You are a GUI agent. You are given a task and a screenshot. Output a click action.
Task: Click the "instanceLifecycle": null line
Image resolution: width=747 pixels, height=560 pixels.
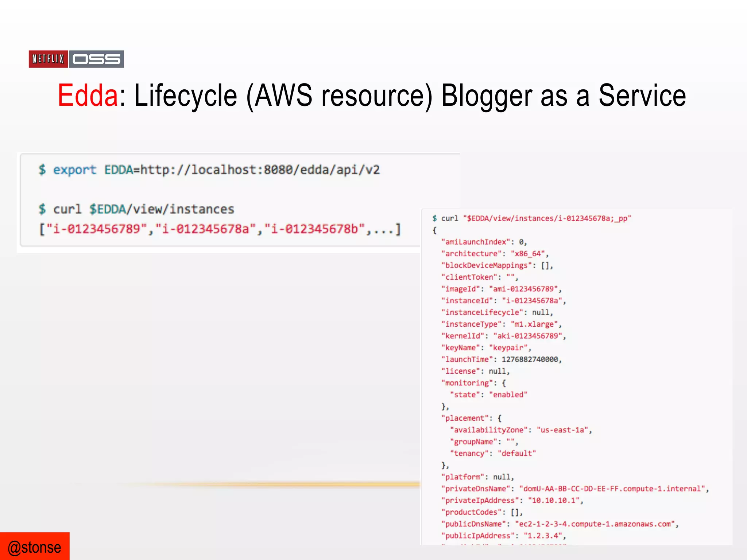[497, 312]
